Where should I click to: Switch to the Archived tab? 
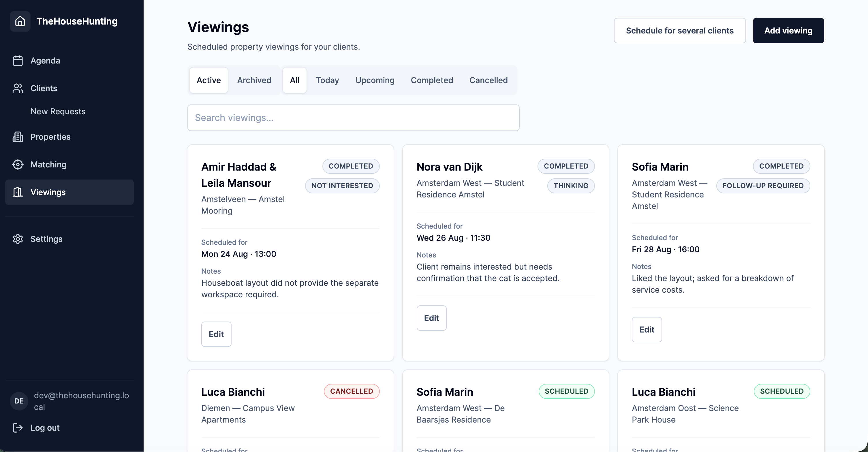pyautogui.click(x=254, y=80)
